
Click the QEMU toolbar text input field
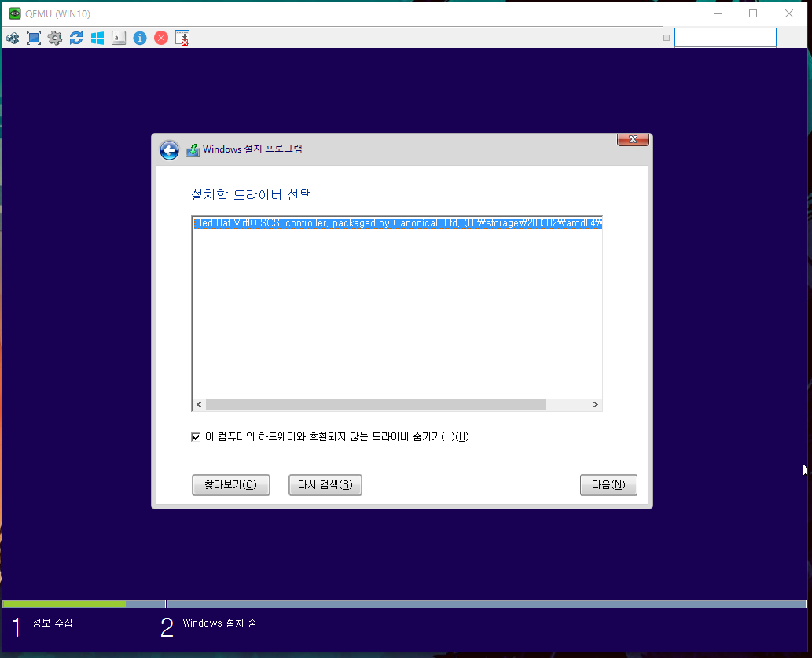pos(725,37)
